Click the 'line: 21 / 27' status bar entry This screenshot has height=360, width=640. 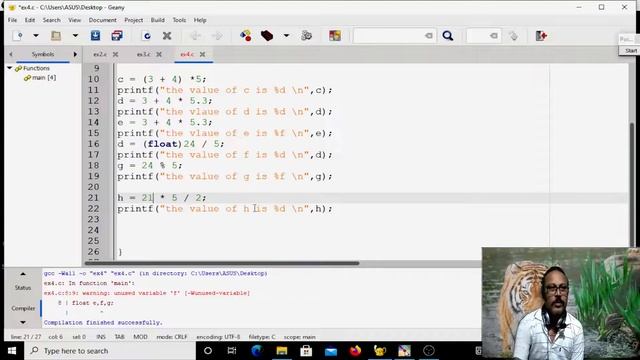click(x=26, y=337)
